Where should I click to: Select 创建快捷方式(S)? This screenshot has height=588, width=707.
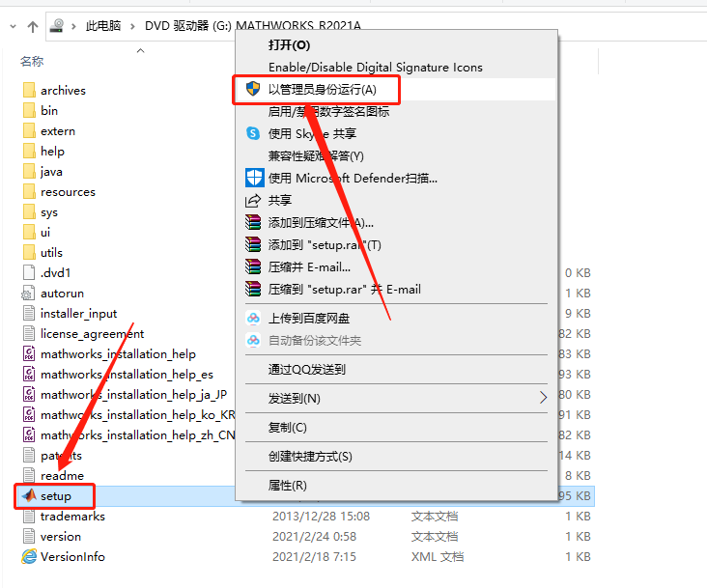[x=310, y=457]
